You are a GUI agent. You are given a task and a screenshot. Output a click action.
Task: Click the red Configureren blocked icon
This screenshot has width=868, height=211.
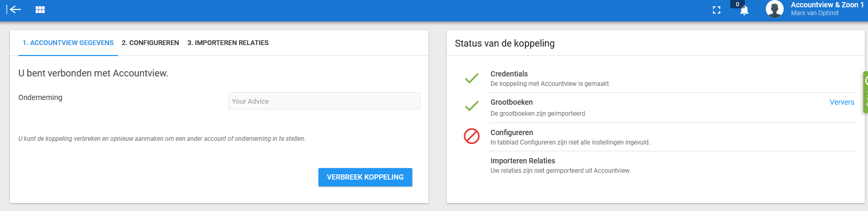coord(471,136)
